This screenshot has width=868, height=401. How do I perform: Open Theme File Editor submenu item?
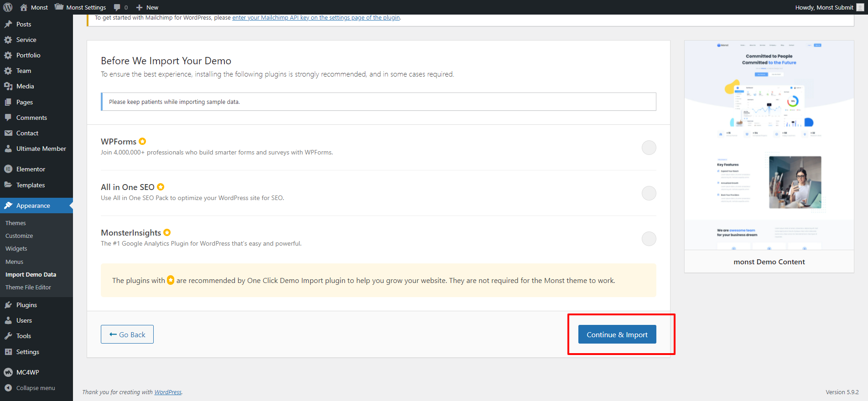pos(28,287)
